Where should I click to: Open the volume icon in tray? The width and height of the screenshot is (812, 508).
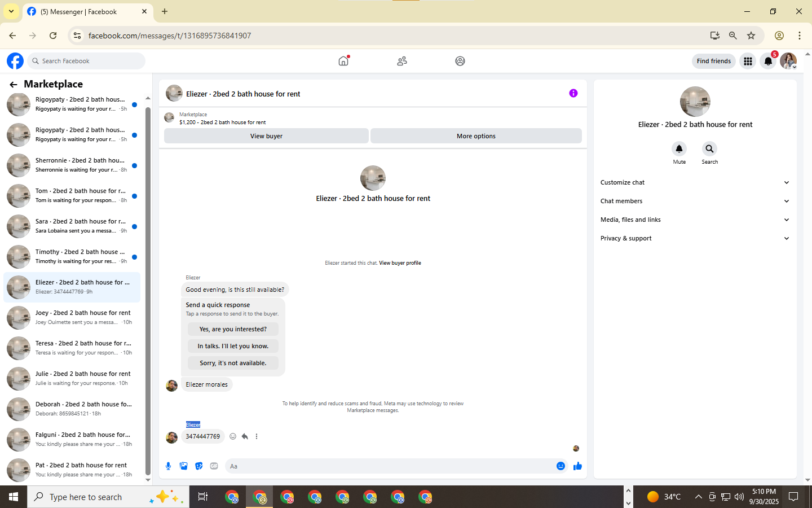click(x=739, y=497)
